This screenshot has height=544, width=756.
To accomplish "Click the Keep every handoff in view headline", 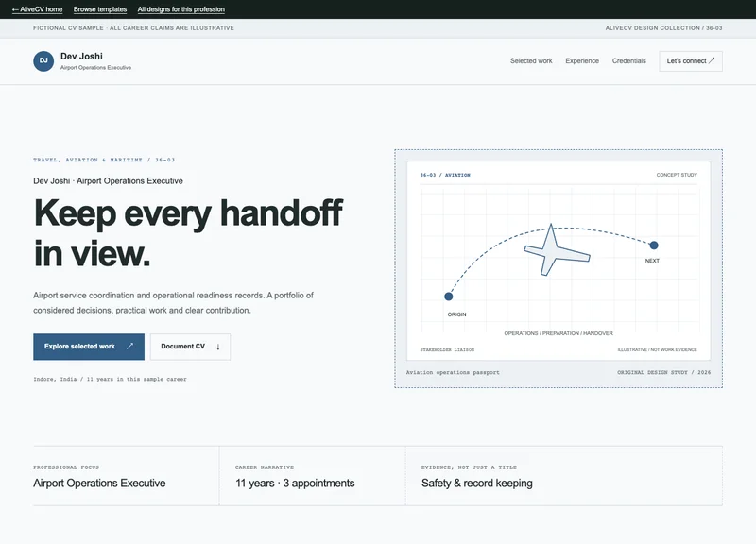I will click(x=188, y=232).
